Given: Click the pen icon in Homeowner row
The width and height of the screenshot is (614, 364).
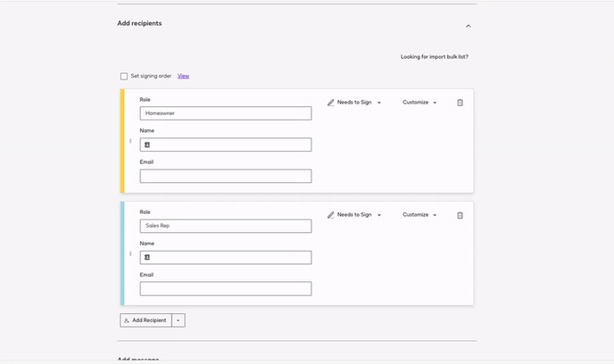Looking at the screenshot, I should pyautogui.click(x=331, y=103).
